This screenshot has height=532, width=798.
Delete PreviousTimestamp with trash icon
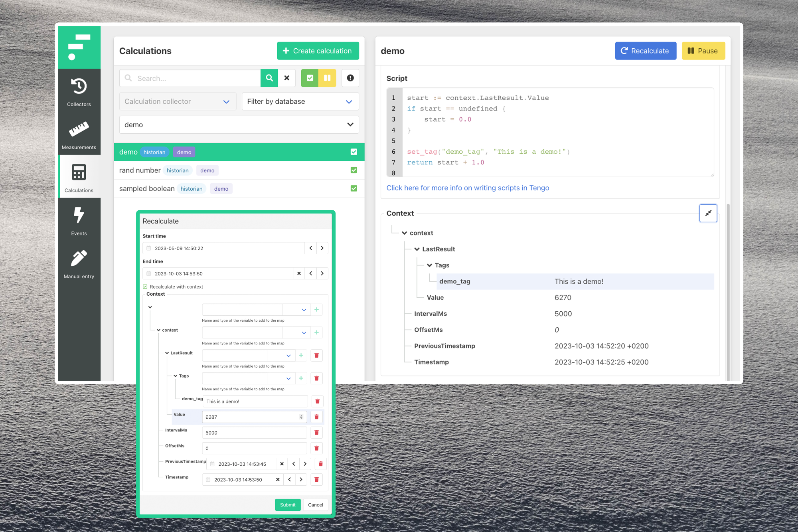click(321, 464)
